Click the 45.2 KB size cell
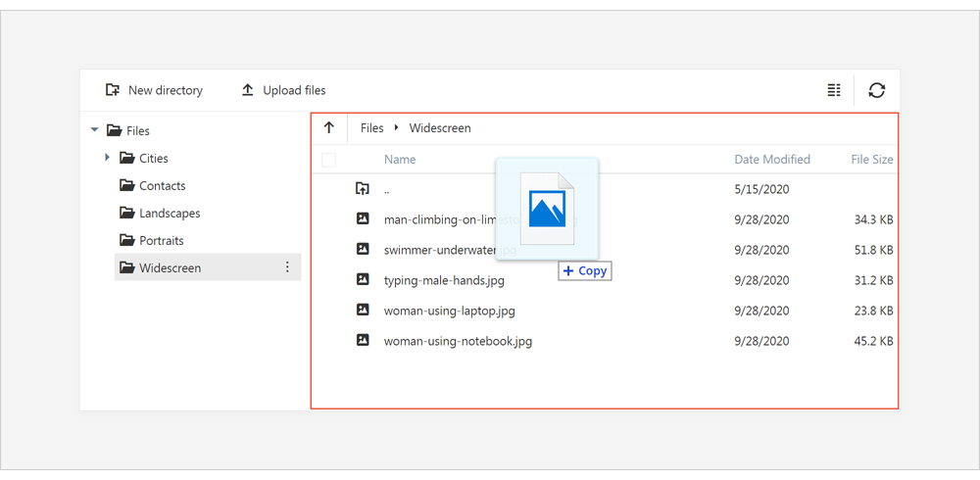This screenshot has width=980, height=480. pos(874,341)
